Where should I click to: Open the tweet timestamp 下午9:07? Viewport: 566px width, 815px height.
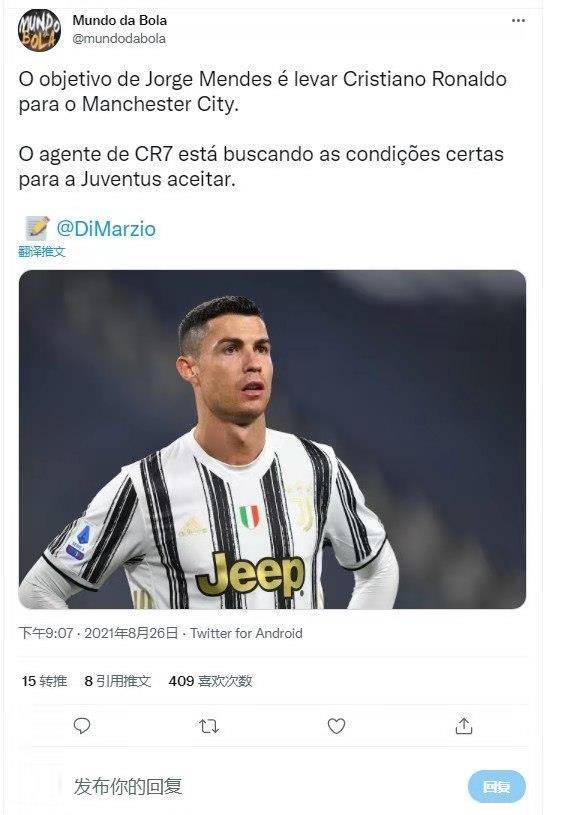coord(46,633)
